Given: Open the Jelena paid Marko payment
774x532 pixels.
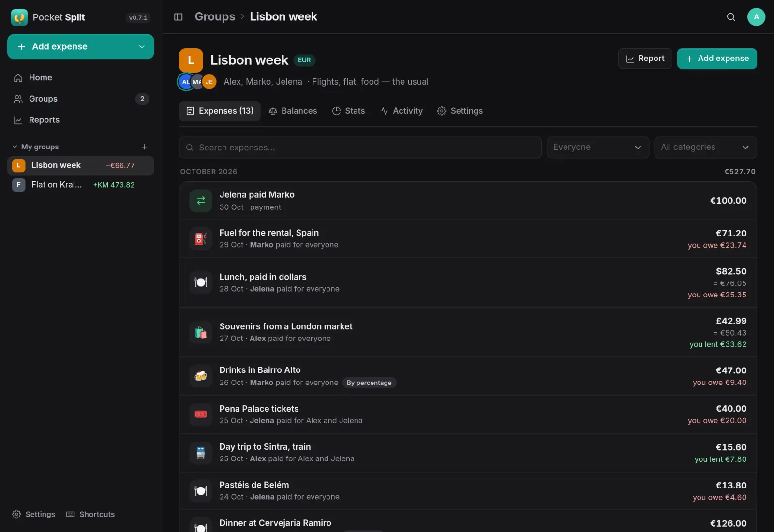Looking at the screenshot, I should (468, 201).
